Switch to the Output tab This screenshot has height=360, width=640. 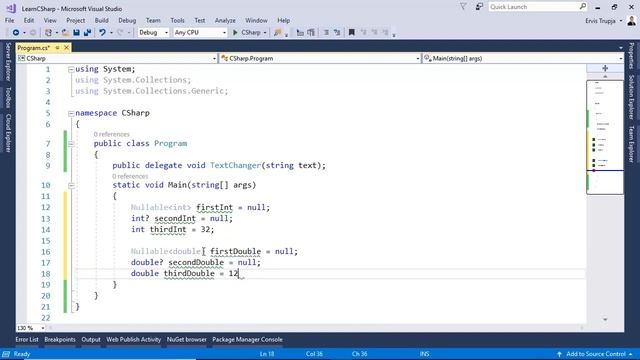tap(91, 340)
